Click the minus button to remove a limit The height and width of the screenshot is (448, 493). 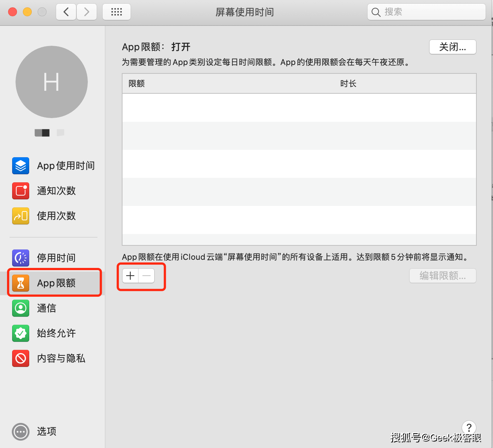[x=146, y=276]
